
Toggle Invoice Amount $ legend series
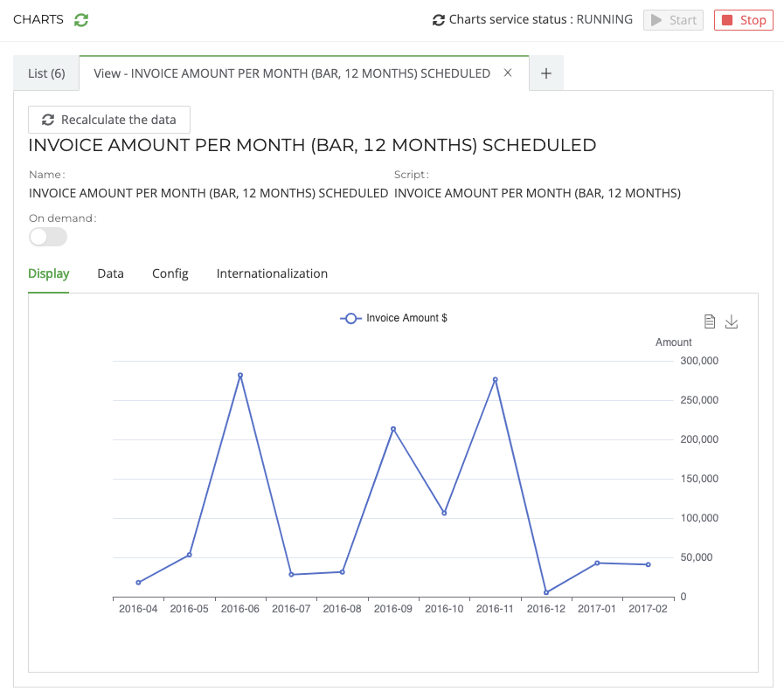[394, 319]
